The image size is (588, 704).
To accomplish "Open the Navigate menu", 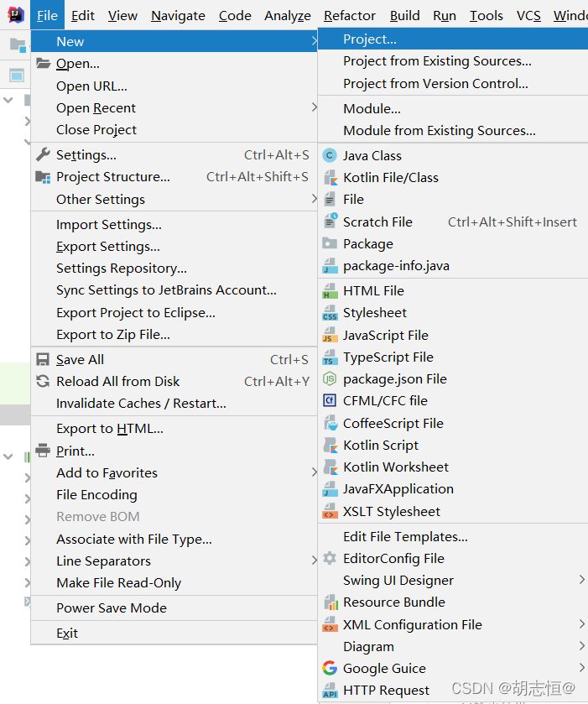I will 178,16.
